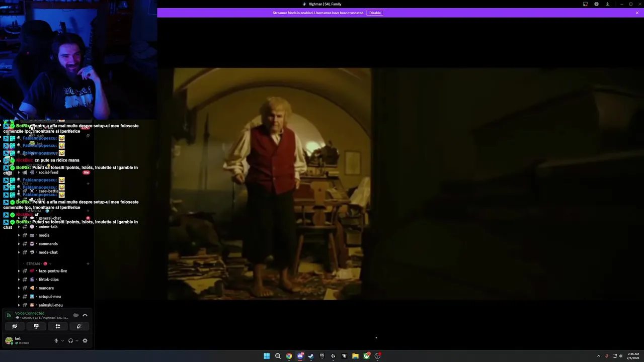Show hidden system tray icons

(599, 356)
